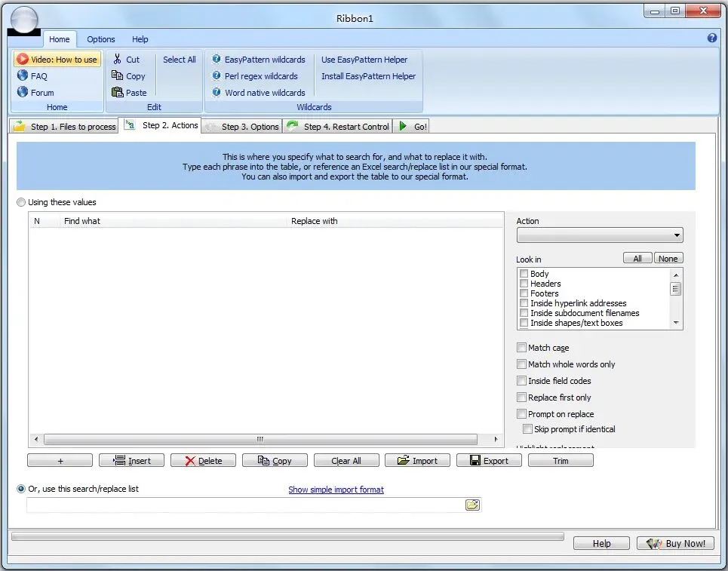This screenshot has width=728, height=571.
Task: Select Or, use this search/replace list radio
Action: click(x=21, y=489)
